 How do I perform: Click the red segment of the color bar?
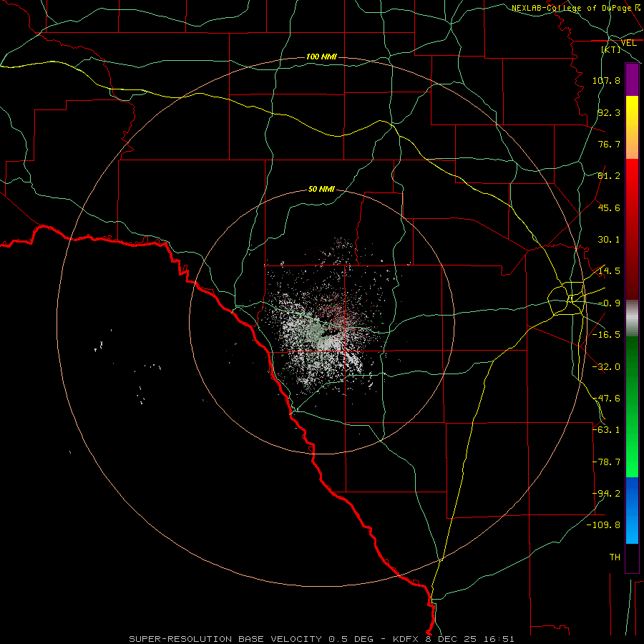click(x=632, y=229)
